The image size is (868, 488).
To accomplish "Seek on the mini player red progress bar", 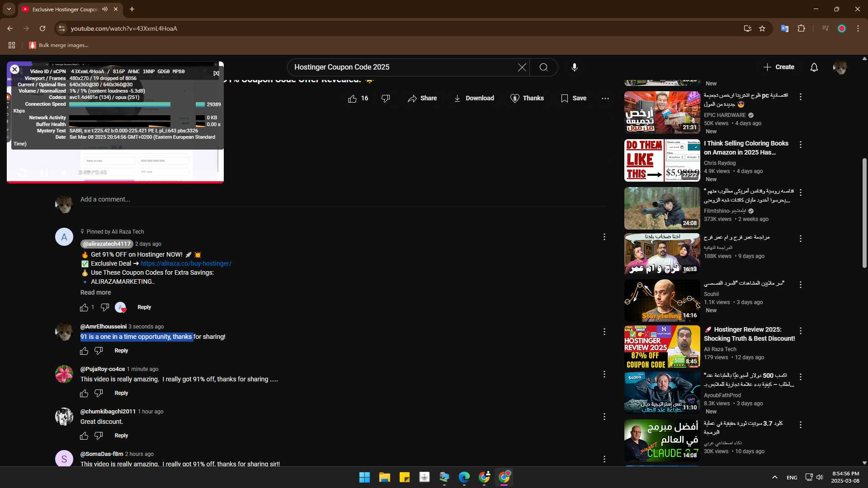I will coord(115,182).
